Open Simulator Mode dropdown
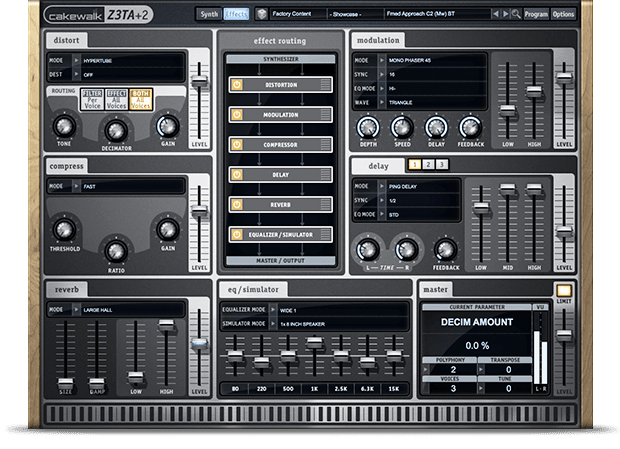This screenshot has width=620, height=449. (x=314, y=324)
